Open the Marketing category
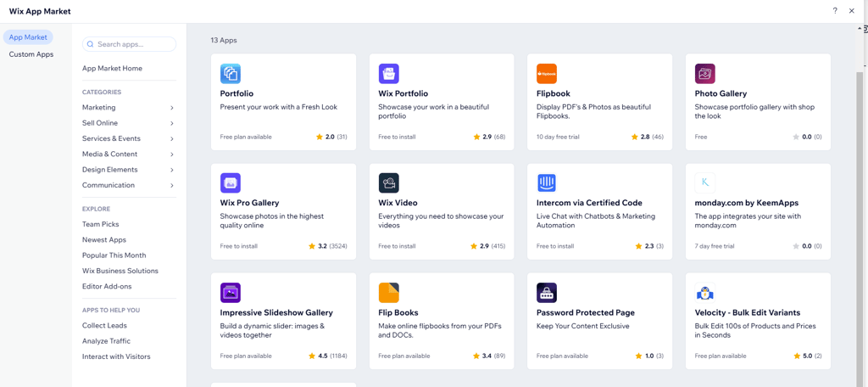Screen dimensions: 868x387 coord(99,108)
